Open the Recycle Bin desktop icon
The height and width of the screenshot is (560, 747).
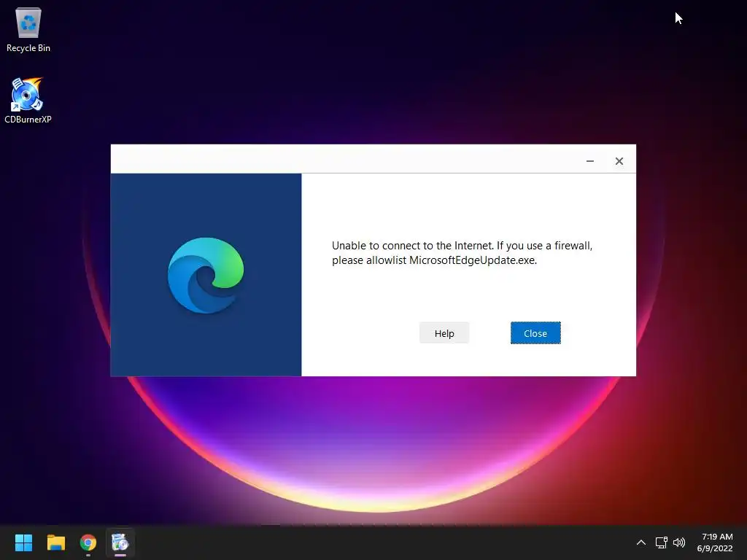pos(28,29)
